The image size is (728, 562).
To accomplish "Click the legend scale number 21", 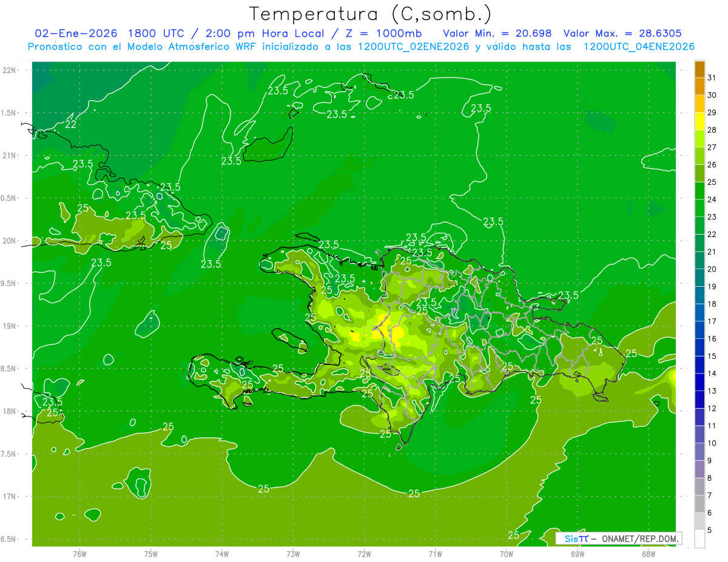I will [x=712, y=252].
